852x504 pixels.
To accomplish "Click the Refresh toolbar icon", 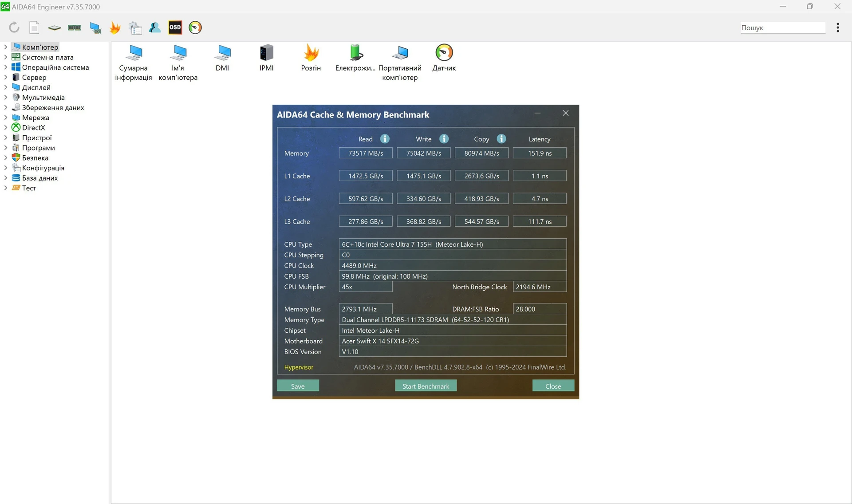I will tap(14, 28).
